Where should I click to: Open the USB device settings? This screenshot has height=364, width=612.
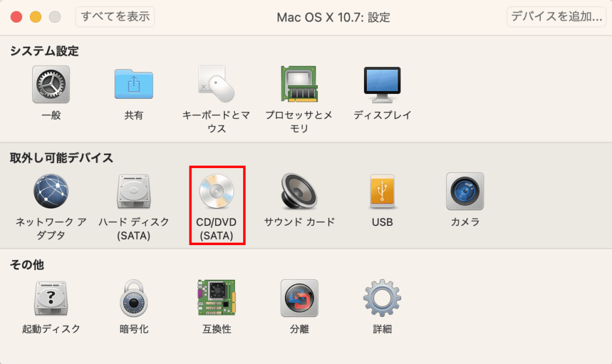(x=382, y=191)
